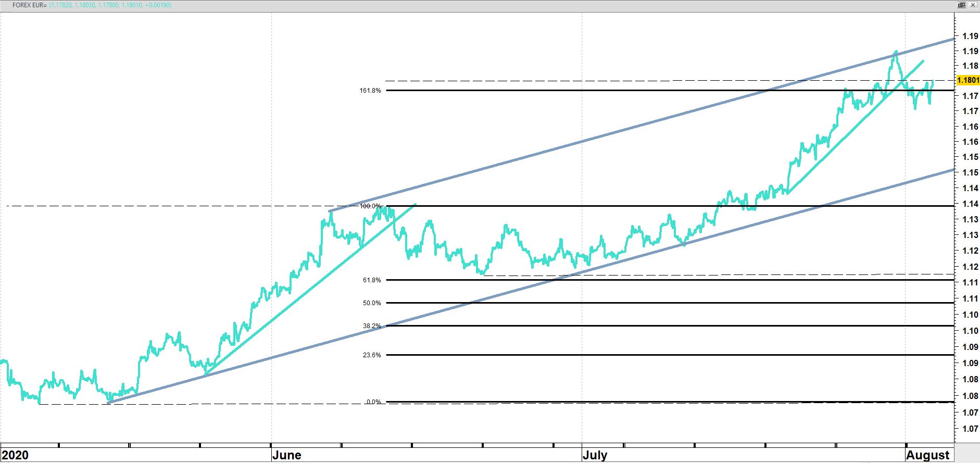
Task: Close the FOREX EUR= chart panel
Action: point(973,5)
